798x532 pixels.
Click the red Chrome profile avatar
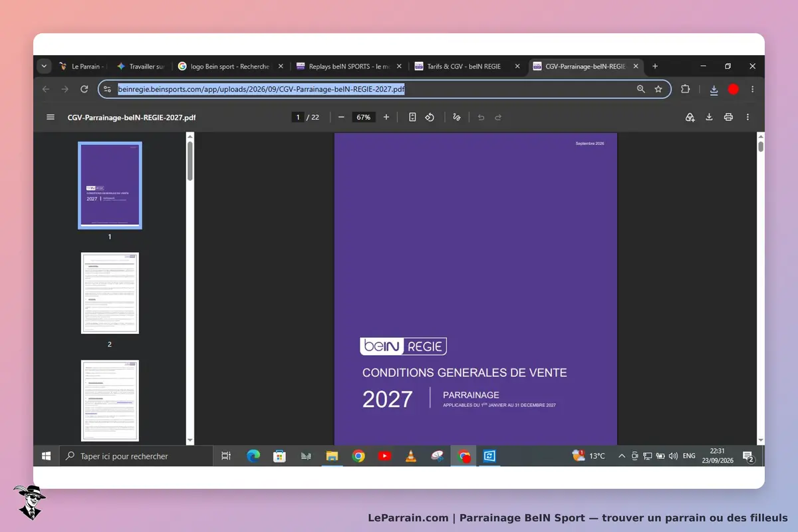click(x=733, y=89)
